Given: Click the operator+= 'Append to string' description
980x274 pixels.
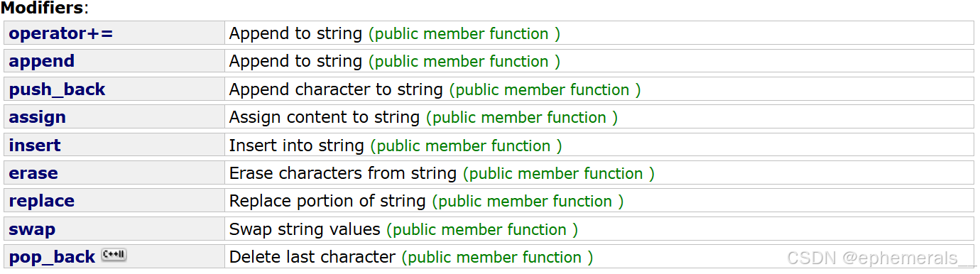Looking at the screenshot, I should click(x=295, y=33).
